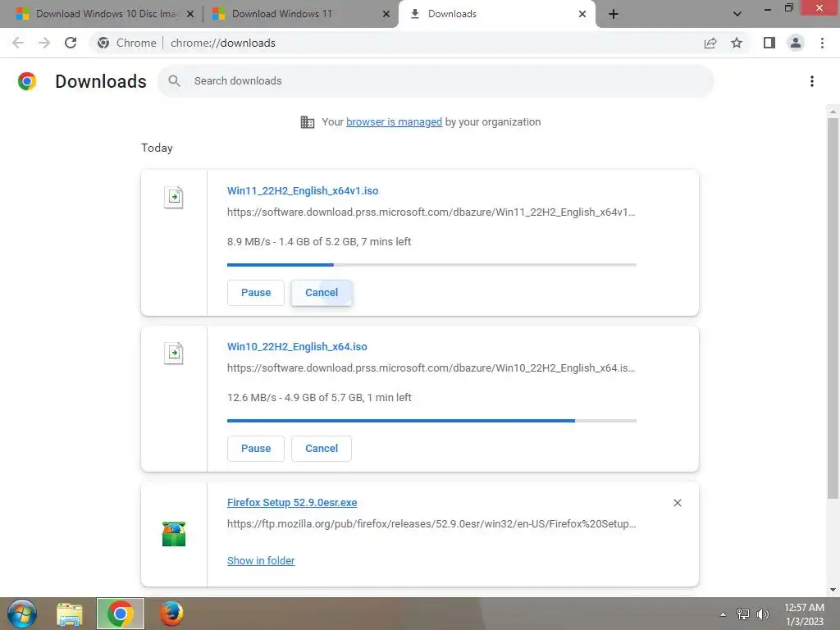Screen dimensions: 840x630
Task: Click the scrollbar down arrow
Action: [x=833, y=591]
